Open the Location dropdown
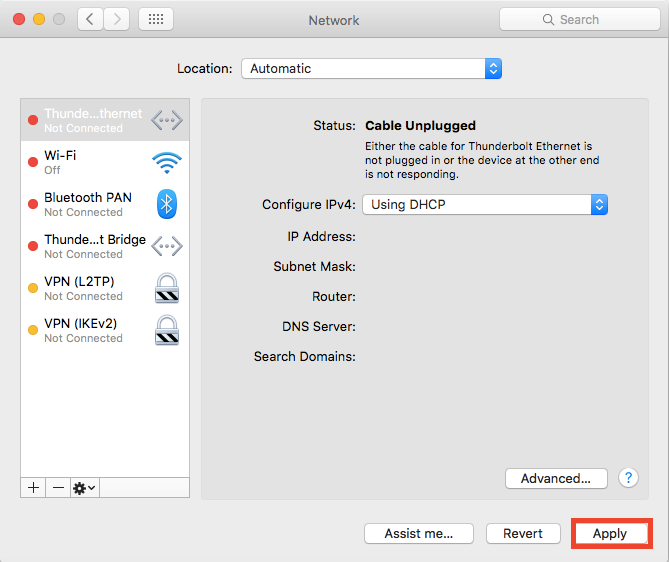This screenshot has height=562, width=669. tap(371, 69)
